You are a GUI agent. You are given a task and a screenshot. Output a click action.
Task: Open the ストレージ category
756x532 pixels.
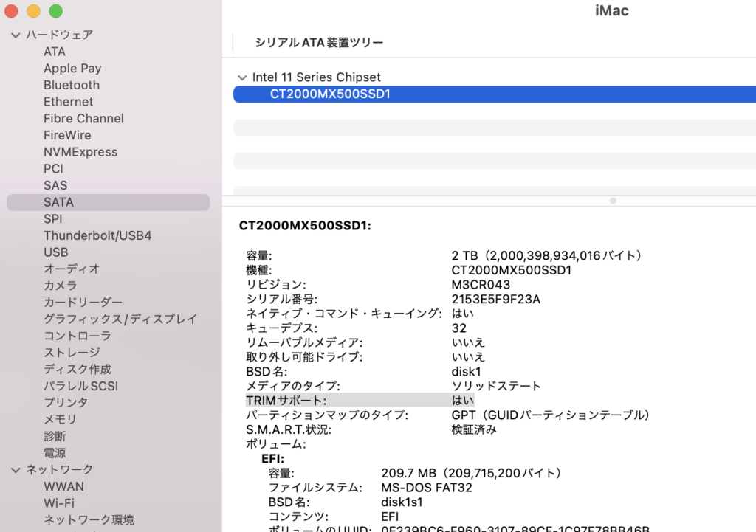[72, 353]
